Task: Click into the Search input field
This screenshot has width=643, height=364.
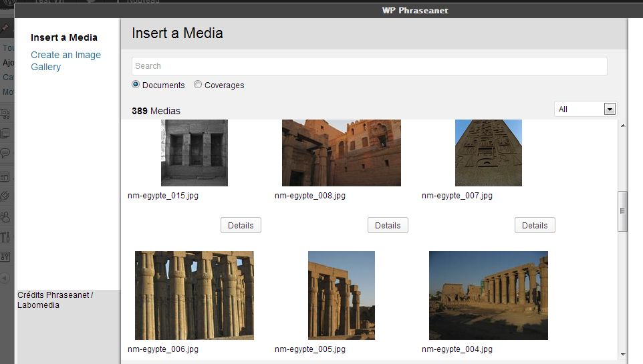Action: pyautogui.click(x=369, y=66)
